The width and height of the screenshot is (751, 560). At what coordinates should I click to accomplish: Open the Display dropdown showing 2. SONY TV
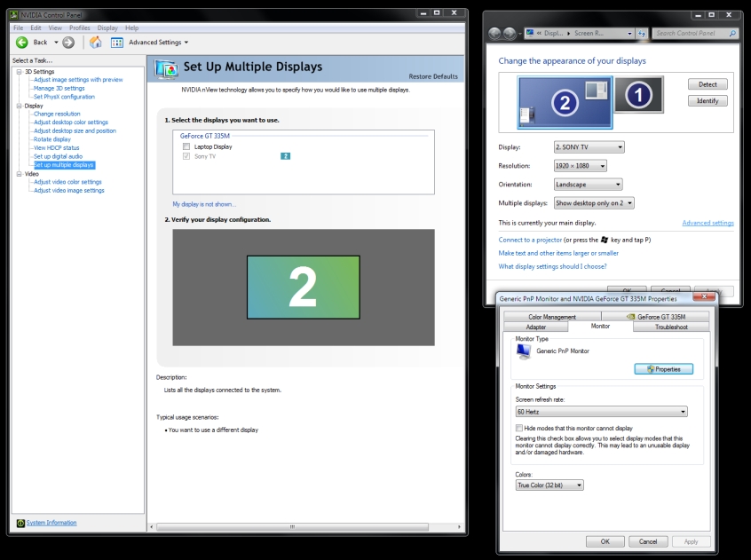coord(589,147)
